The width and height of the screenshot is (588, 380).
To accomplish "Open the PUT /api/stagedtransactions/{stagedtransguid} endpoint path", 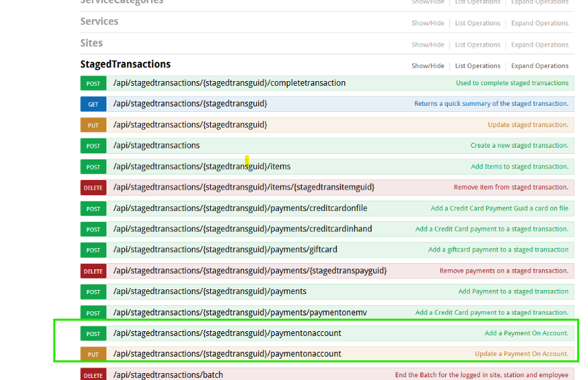I will click(x=190, y=124).
